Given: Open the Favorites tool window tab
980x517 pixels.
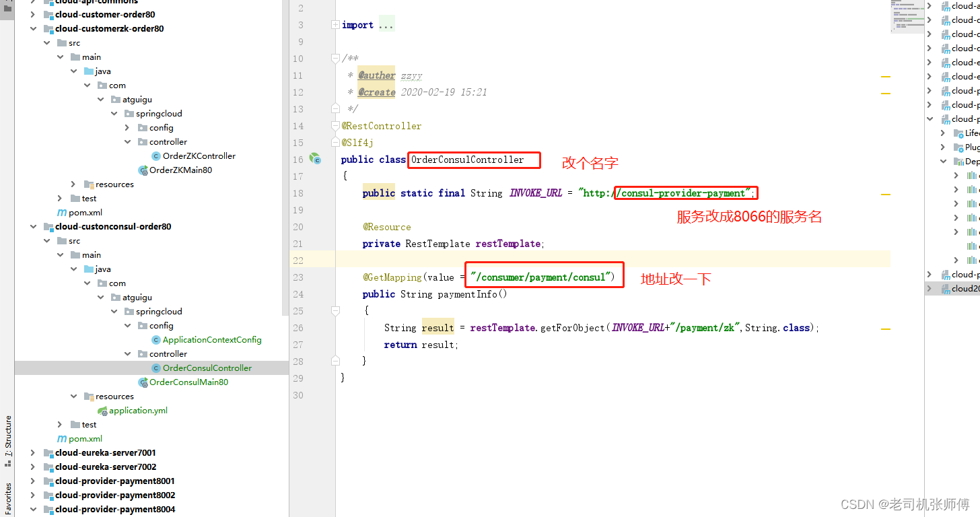Looking at the screenshot, I should point(8,498).
